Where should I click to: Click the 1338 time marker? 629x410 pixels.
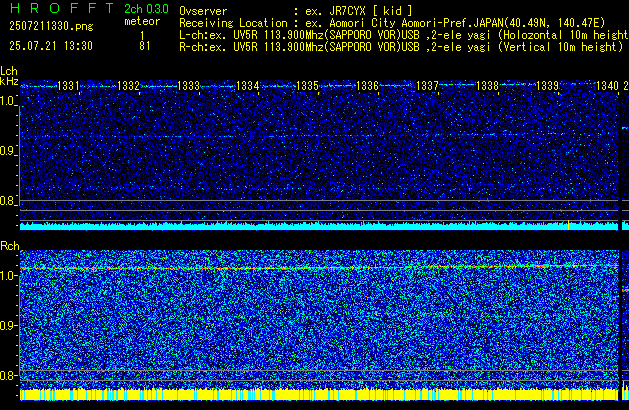coord(487,86)
